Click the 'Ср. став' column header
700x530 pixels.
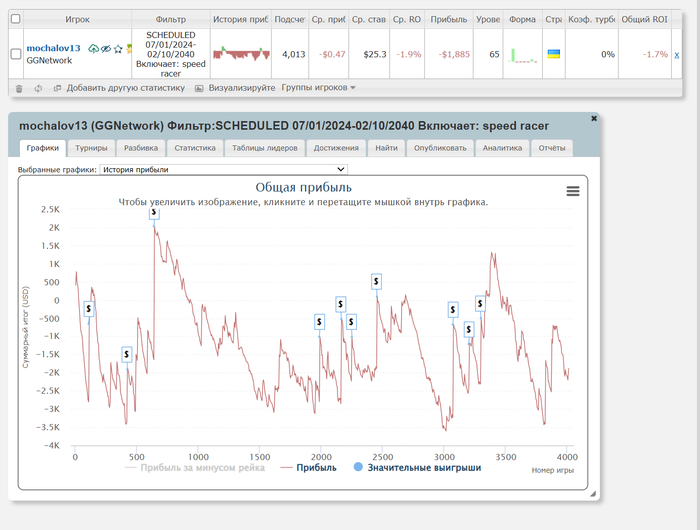pos(369,19)
